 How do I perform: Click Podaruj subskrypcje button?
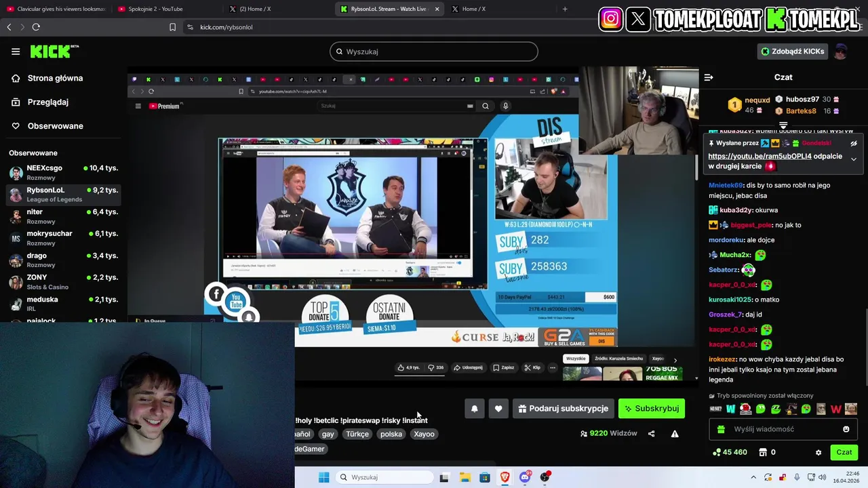(x=564, y=409)
